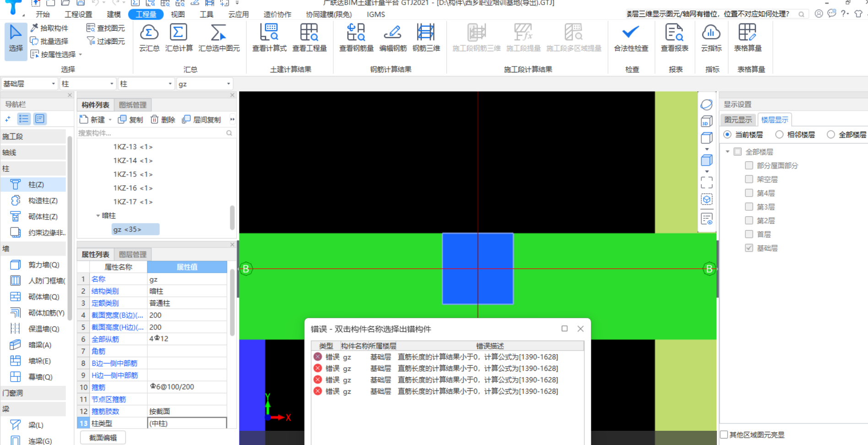Click the 全部纵筋 property link
The width and height of the screenshot is (868, 445).
[105, 339]
